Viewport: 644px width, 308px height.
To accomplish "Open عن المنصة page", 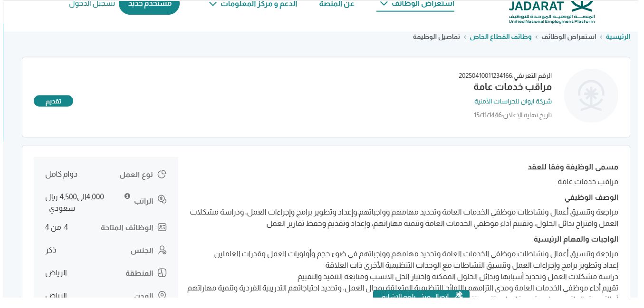I will pos(337,4).
